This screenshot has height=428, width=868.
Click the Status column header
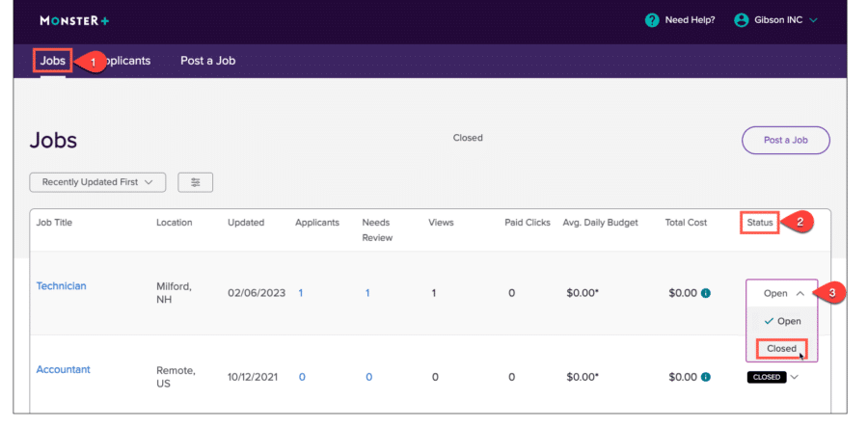coord(760,223)
